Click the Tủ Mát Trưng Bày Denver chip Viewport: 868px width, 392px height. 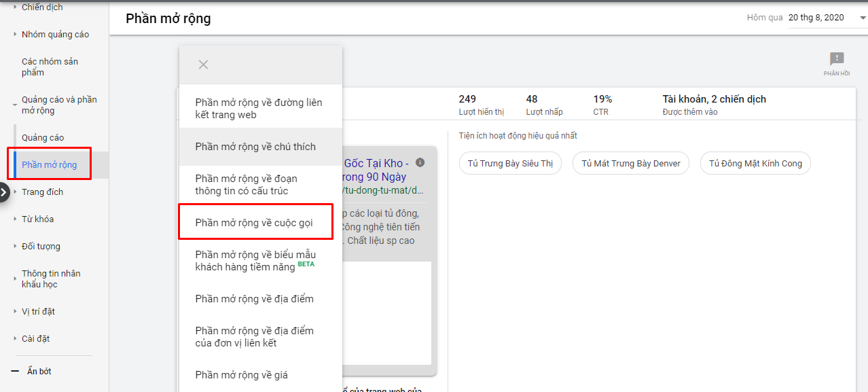631,163
